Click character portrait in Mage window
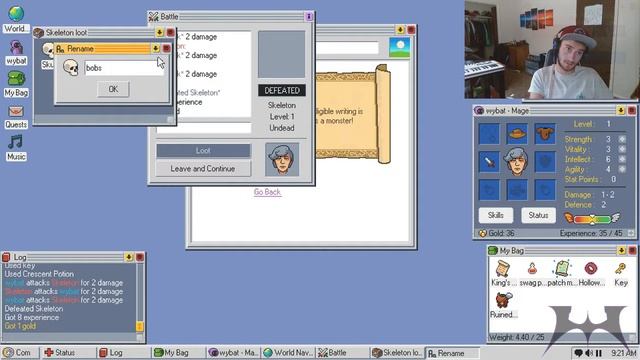The image size is (640, 360). pos(517,162)
